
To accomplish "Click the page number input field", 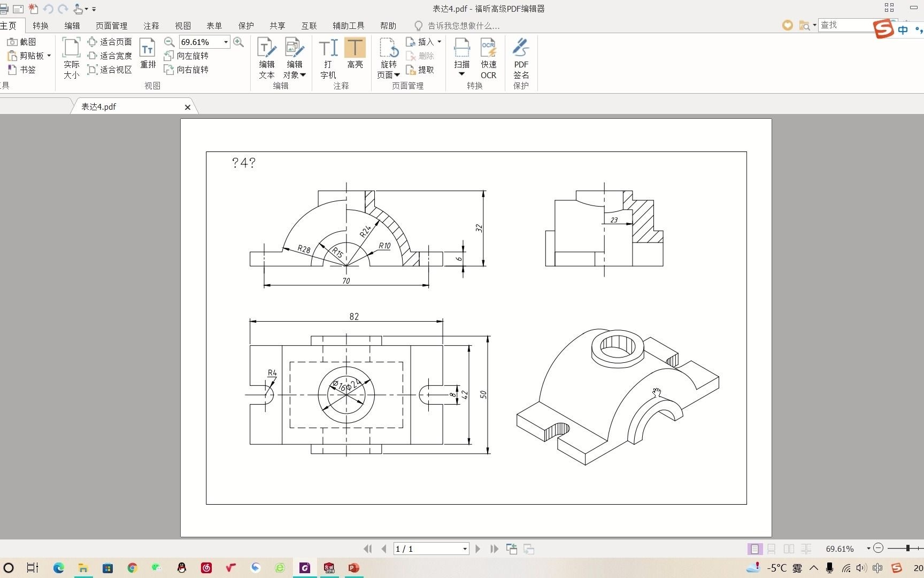I will click(x=428, y=549).
